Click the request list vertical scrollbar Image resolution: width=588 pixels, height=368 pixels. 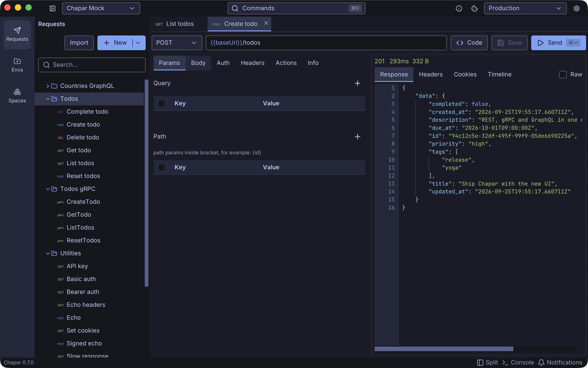click(147, 183)
